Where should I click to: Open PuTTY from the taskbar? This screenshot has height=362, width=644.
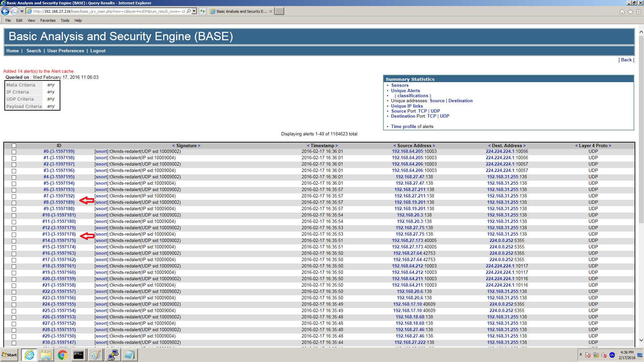[113, 355]
